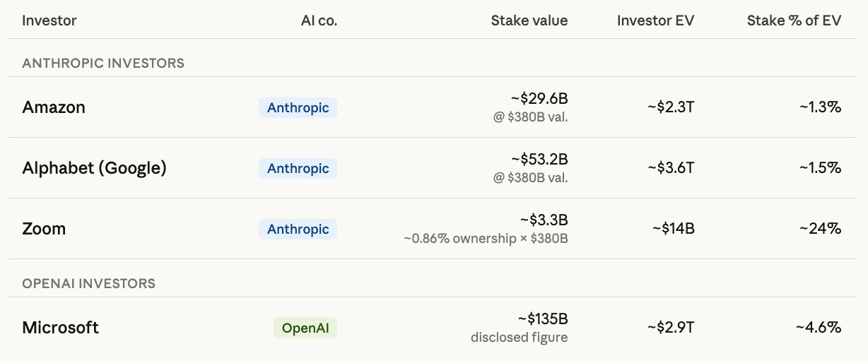Click Microsoft's ~$135B stake value
Image resolution: width=868 pixels, height=363 pixels.
coord(542,319)
